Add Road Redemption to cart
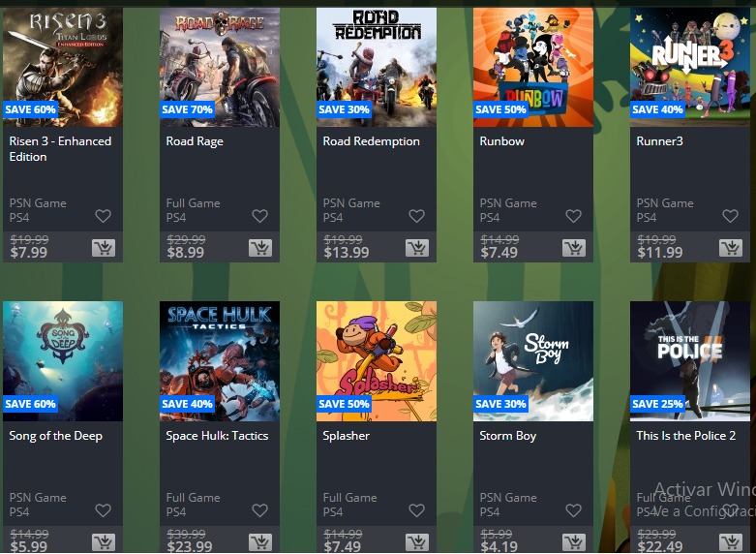Screen dimensions: 756x554 click(x=417, y=248)
